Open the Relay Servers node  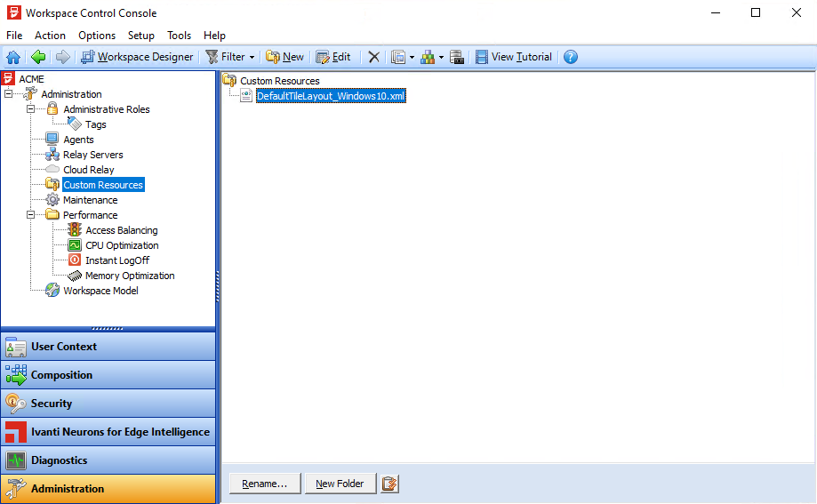coord(92,155)
